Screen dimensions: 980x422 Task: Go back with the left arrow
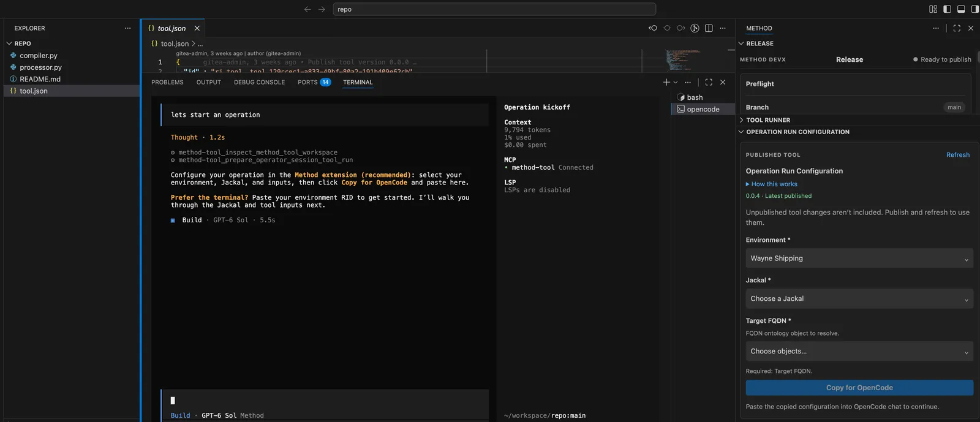point(307,9)
